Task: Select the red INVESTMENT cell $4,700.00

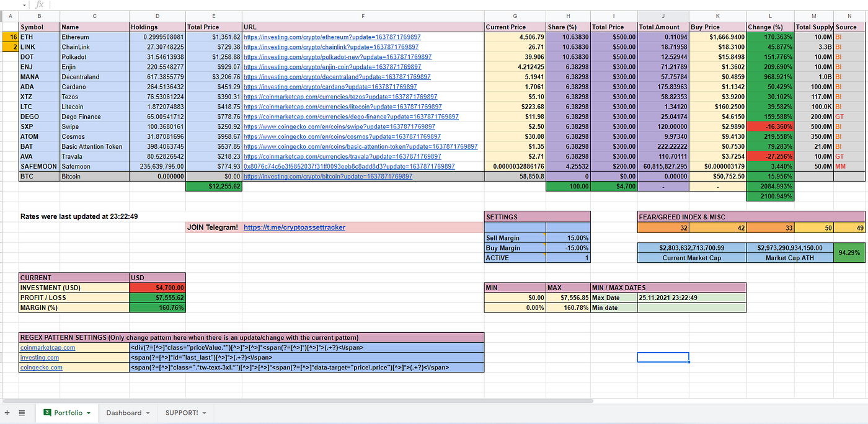Action: coord(157,288)
